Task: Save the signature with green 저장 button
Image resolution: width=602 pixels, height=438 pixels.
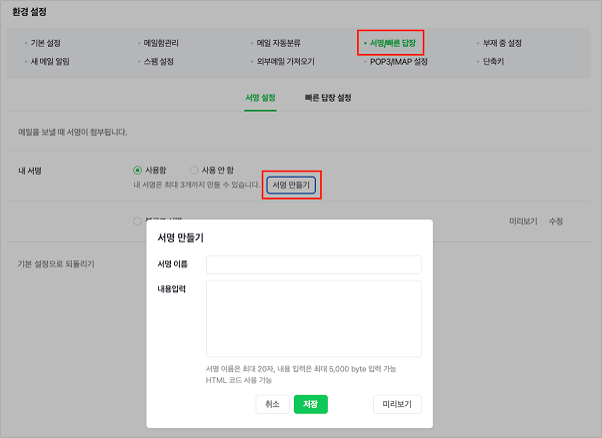Action: click(310, 404)
